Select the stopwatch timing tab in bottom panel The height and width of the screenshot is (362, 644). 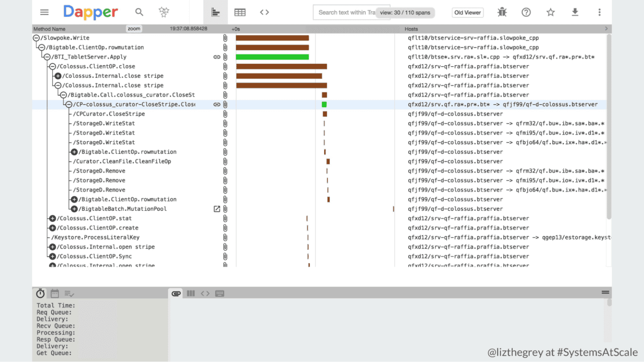(x=40, y=293)
